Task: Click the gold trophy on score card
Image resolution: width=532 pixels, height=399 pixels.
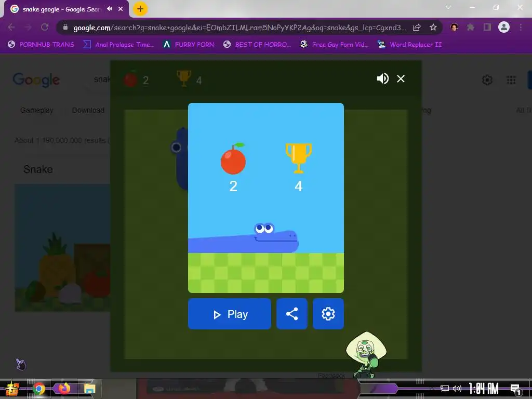Action: (299, 158)
